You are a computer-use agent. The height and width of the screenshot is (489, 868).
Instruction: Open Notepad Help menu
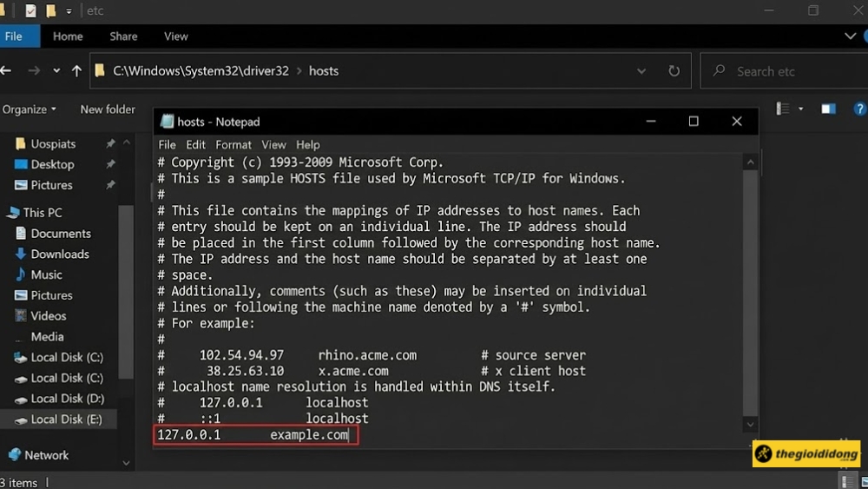point(308,145)
